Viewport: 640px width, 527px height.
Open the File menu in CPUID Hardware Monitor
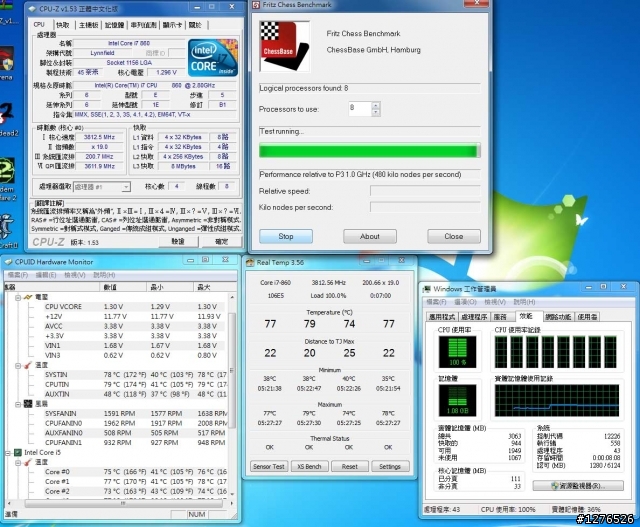click(18, 275)
